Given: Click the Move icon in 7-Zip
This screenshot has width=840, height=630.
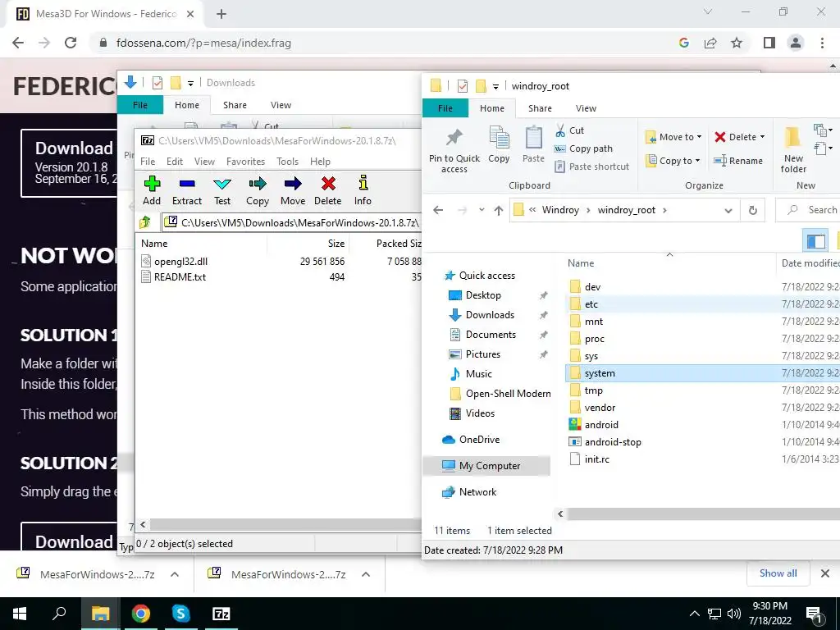Looking at the screenshot, I should [293, 184].
